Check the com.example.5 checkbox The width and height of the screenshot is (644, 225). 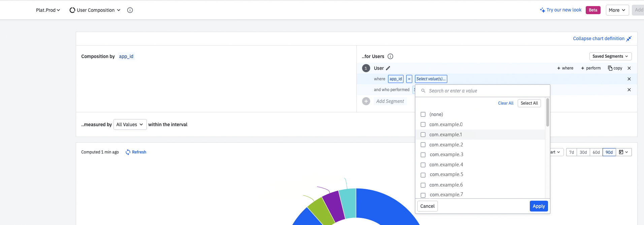[x=423, y=175]
